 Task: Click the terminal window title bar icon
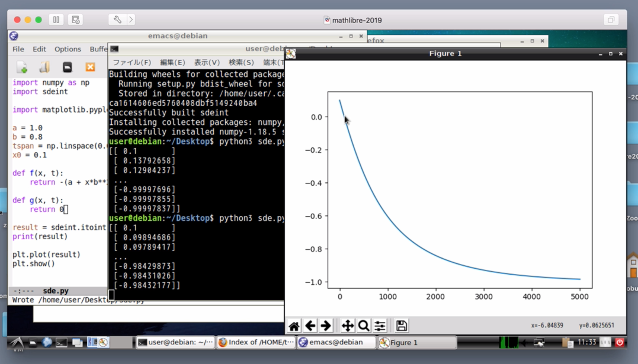pos(114,49)
